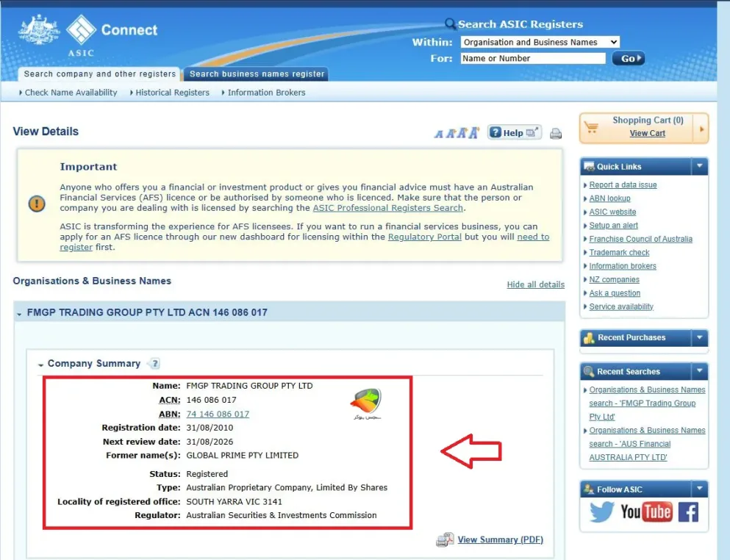The image size is (730, 560).
Task: Click the Recent Purchases coins icon
Action: [589, 337]
